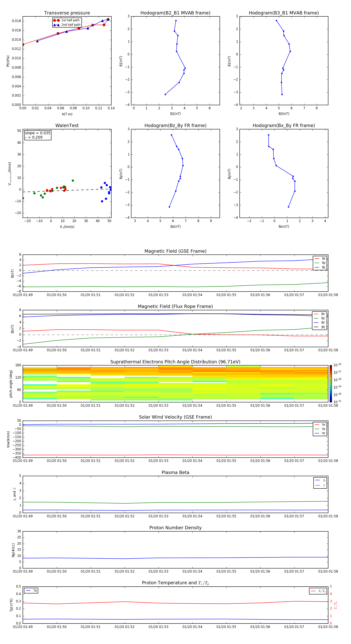
Task: Click the '2nd half path' legend entry
Action: point(67,25)
